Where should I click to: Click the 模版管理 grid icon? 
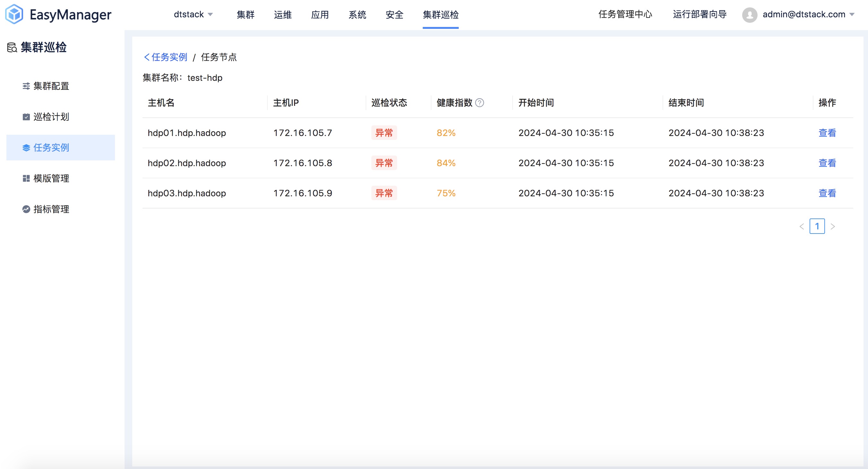[26, 178]
